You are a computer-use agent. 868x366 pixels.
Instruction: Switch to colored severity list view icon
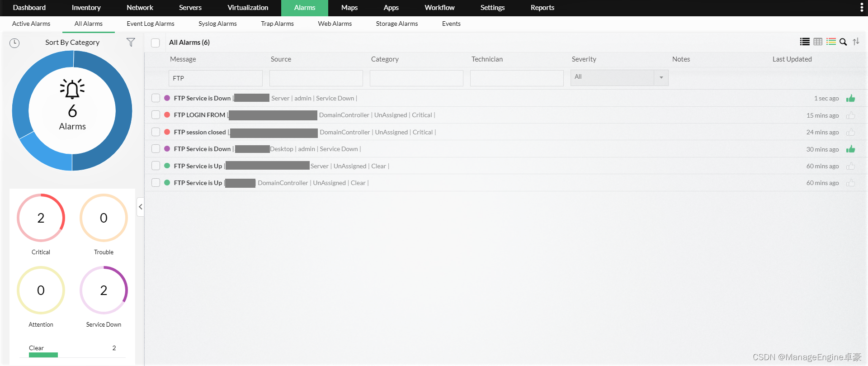click(x=831, y=42)
